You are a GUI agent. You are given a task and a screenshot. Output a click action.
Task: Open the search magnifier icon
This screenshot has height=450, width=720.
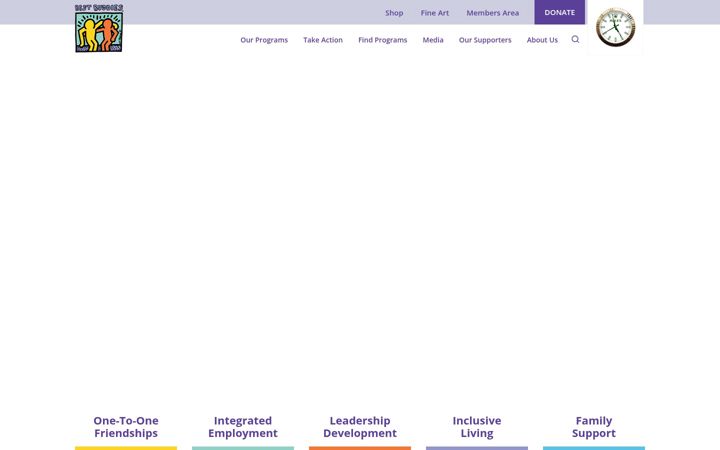point(575,39)
